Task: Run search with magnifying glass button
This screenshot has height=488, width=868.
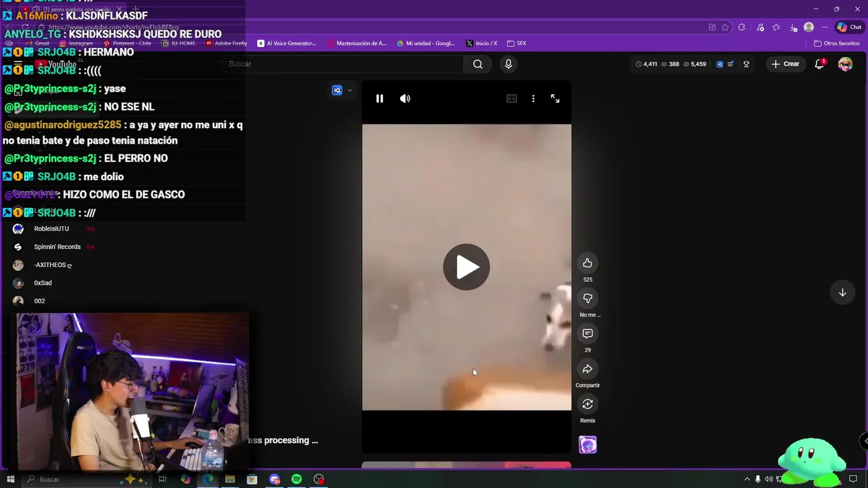Action: tap(478, 64)
